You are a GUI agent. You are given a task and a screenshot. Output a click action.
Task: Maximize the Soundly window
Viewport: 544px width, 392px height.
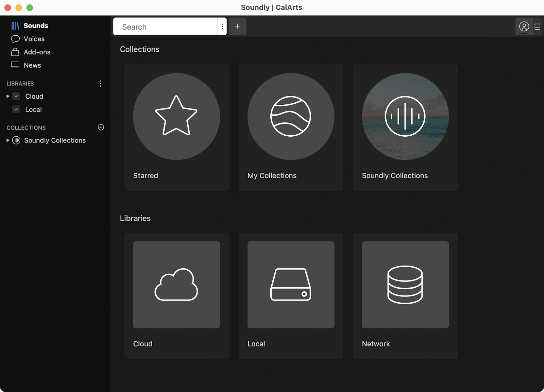click(30, 7)
